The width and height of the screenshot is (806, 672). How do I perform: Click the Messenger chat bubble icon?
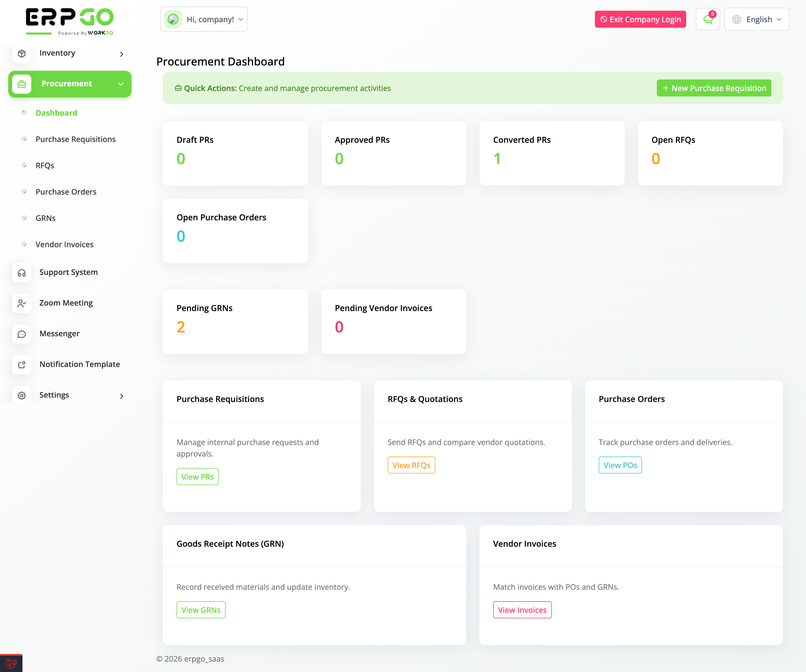point(22,334)
